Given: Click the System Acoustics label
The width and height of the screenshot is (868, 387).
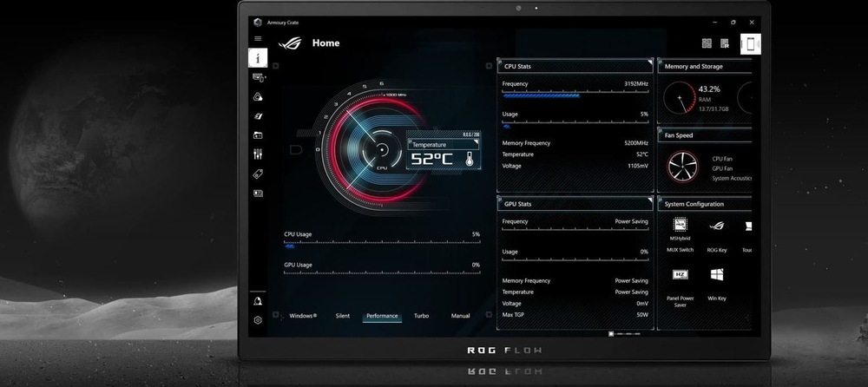Looking at the screenshot, I should tap(732, 178).
